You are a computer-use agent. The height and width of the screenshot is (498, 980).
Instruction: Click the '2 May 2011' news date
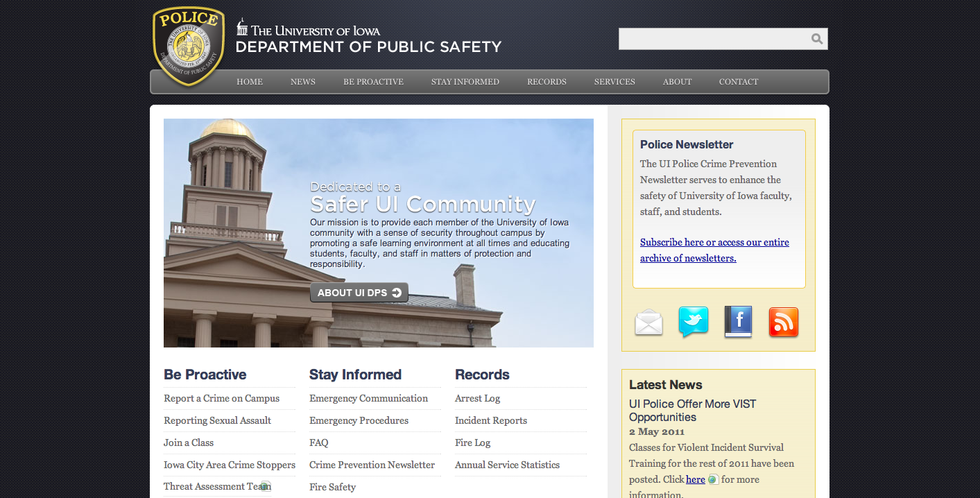pyautogui.click(x=657, y=432)
